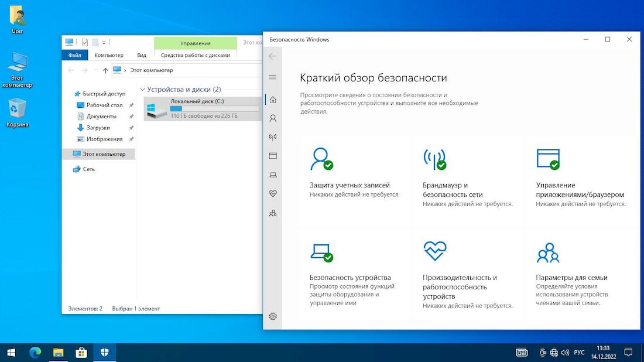644x362 pixels.
Task: Toggle the pin next to Документы
Action: coord(131,116)
